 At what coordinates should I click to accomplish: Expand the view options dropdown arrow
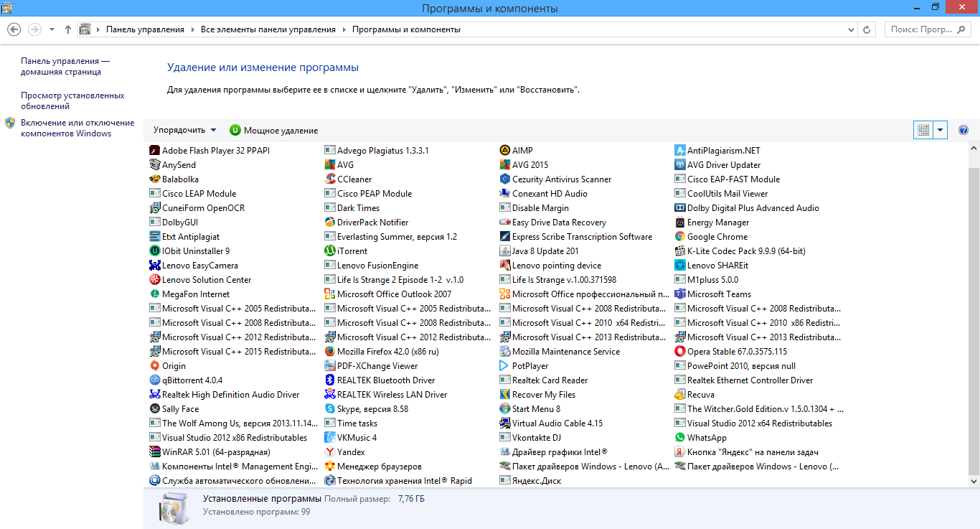coord(941,130)
